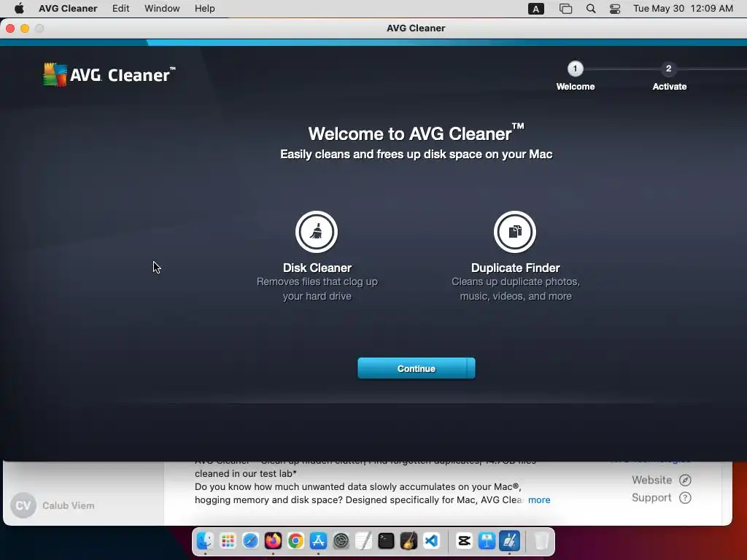Click the Duplicate Finder heading text
The height and width of the screenshot is (560, 747).
(516, 268)
